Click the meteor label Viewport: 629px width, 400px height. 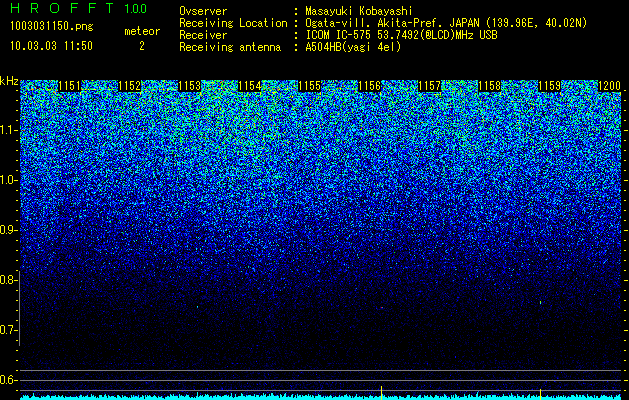coord(142,31)
